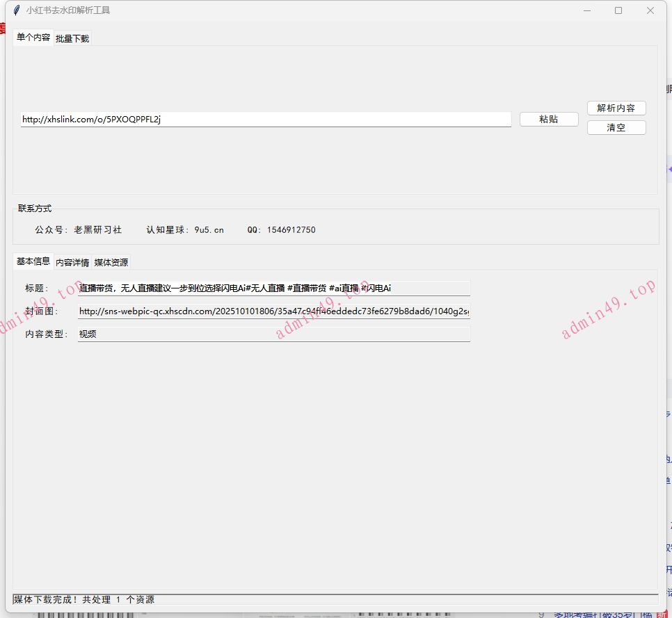Open the 内容详情 tab
Screen dimensions: 672x618
(x=72, y=262)
